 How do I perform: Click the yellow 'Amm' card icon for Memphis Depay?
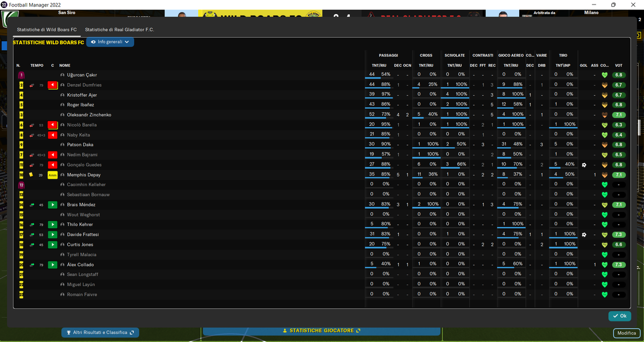coord(52,175)
